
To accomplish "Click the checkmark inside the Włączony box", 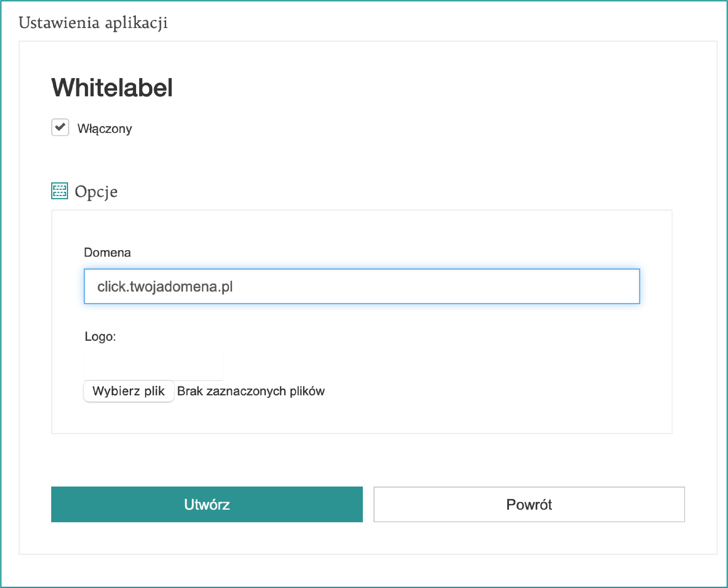I will point(60,127).
